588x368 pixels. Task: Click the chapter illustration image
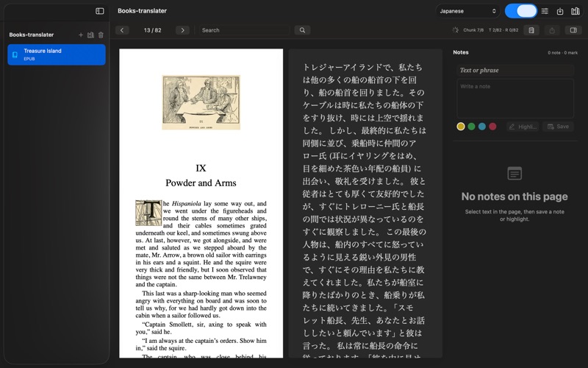pos(201,102)
